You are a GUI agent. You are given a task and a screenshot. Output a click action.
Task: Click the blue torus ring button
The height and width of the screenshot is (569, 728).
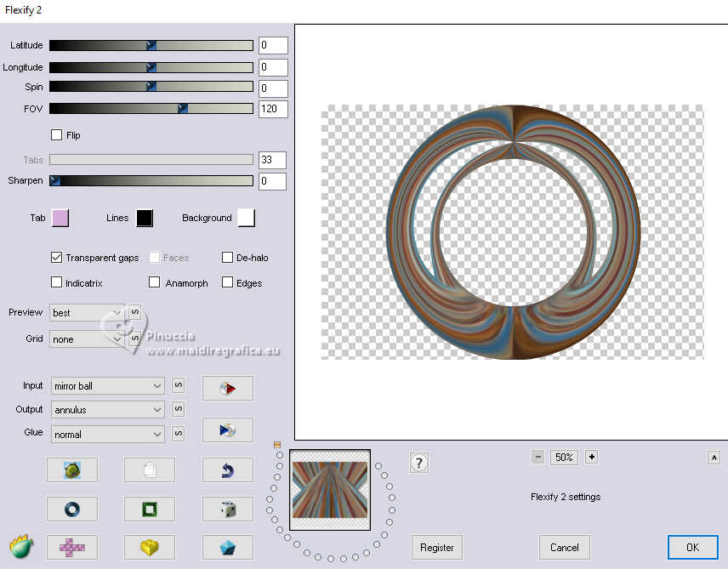tap(72, 509)
